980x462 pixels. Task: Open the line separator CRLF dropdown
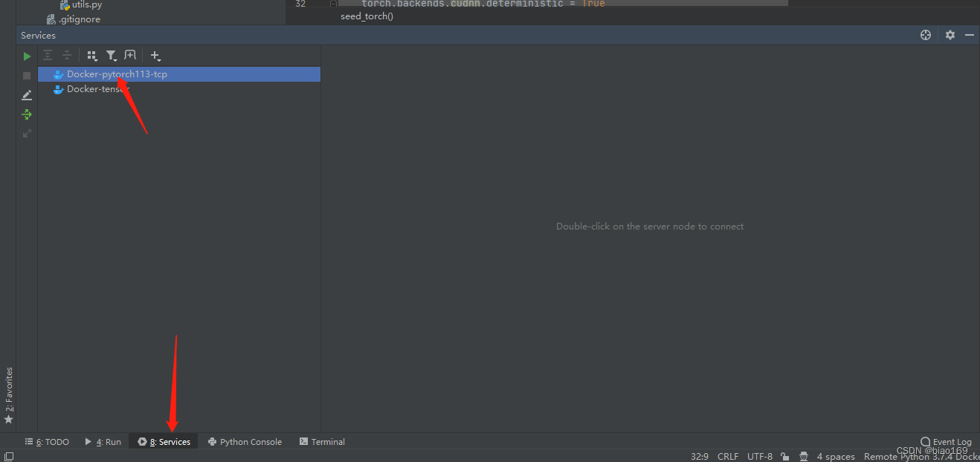click(x=727, y=455)
